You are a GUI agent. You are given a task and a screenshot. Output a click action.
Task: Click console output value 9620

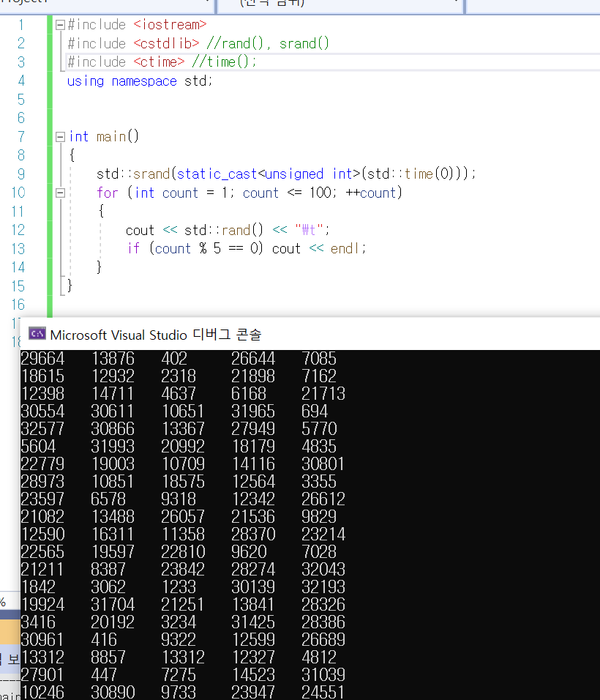tap(249, 552)
